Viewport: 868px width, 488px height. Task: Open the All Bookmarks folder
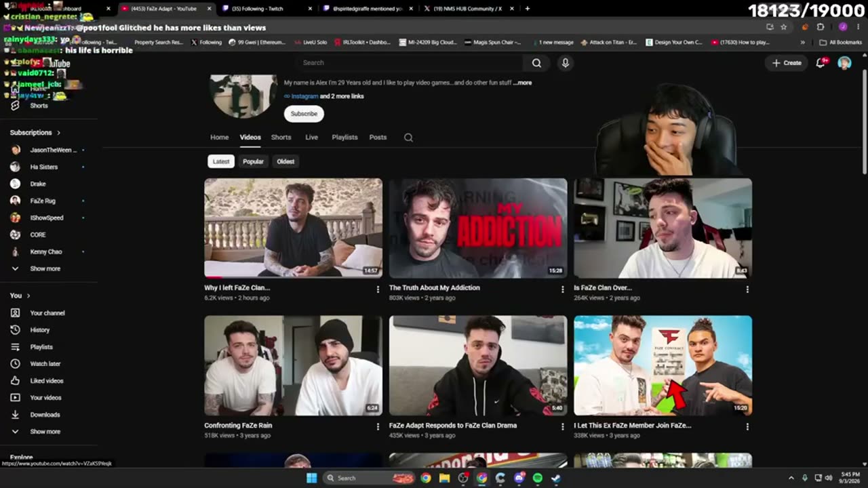tap(841, 42)
